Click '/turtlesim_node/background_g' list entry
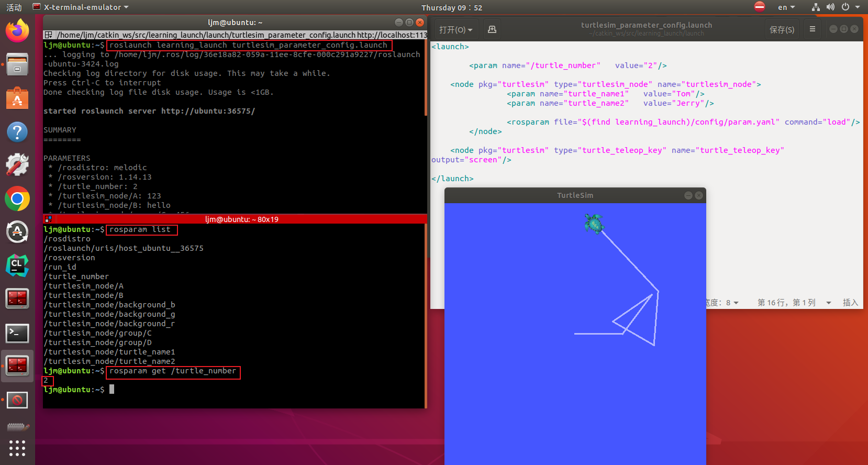Screen dimensions: 868x465 [x=109, y=314]
